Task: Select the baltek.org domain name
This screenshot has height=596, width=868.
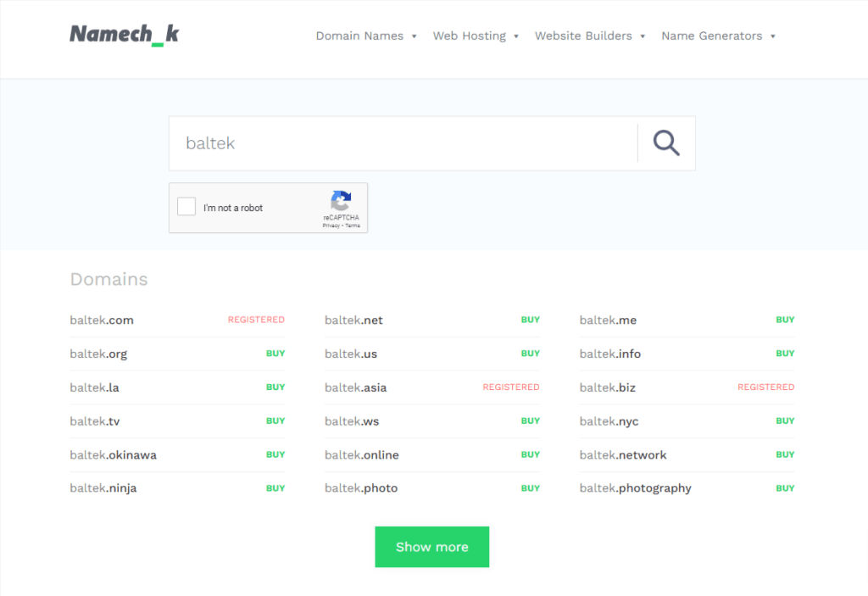Action: click(x=98, y=354)
